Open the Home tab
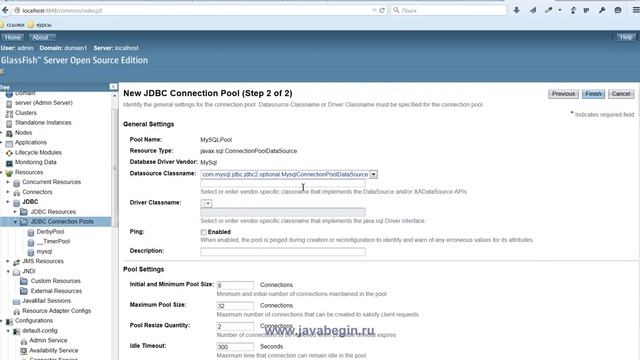Image resolution: width=640 pixels, height=360 pixels. (x=13, y=38)
